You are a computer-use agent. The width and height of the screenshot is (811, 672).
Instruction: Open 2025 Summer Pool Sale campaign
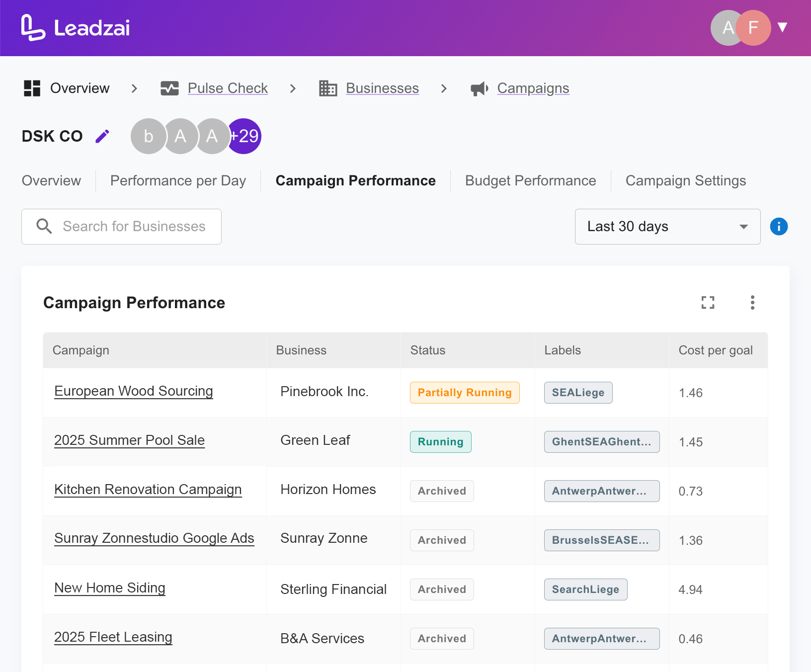pyautogui.click(x=129, y=441)
